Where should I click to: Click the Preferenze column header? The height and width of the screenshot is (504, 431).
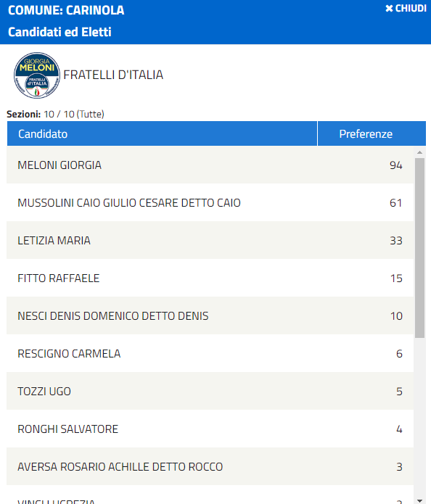click(x=372, y=133)
